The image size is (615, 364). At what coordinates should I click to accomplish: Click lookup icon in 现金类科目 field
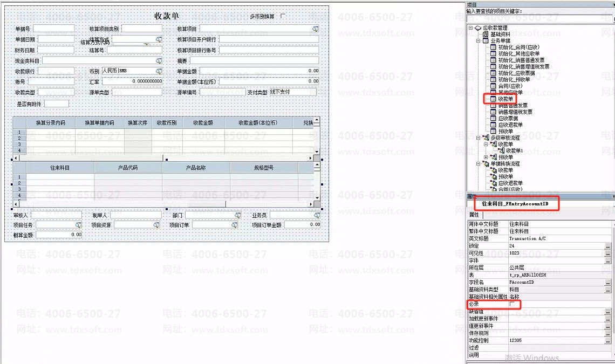pos(159,61)
